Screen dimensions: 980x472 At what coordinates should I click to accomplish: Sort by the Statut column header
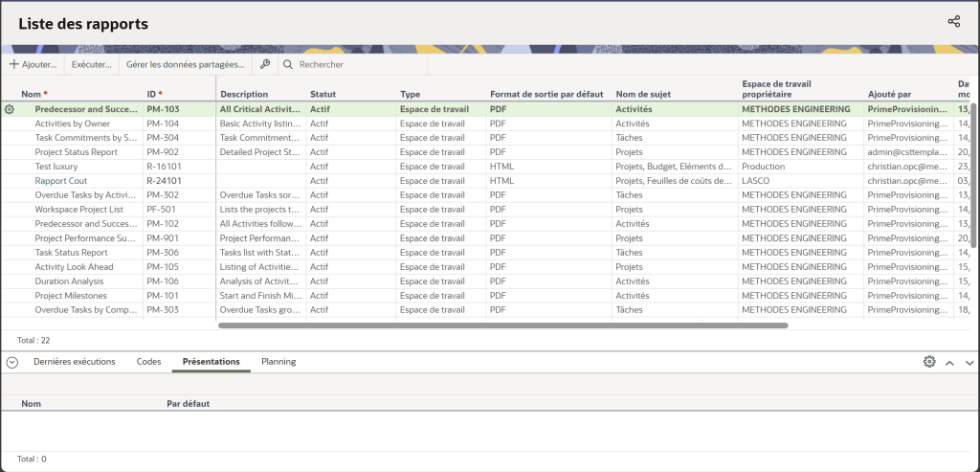click(x=323, y=94)
